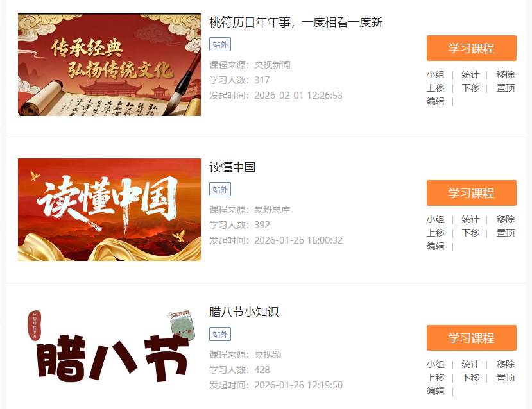Open 统计 link for 桃符历日年年事 course
This screenshot has height=409, width=532.
[470, 74]
